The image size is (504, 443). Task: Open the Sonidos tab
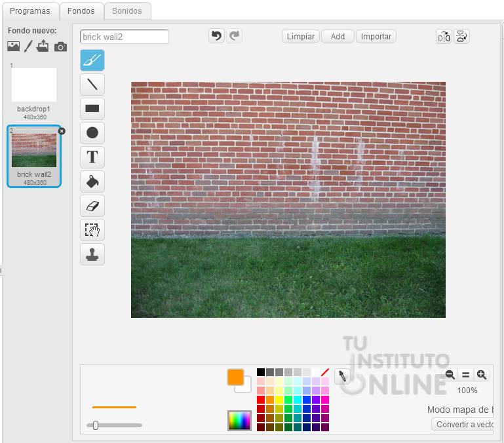(x=127, y=11)
